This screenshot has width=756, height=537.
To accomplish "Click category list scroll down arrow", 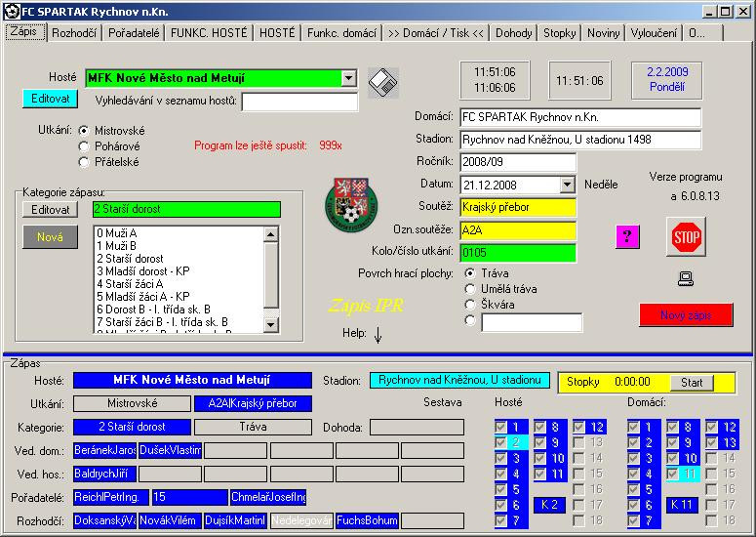I will tap(271, 325).
